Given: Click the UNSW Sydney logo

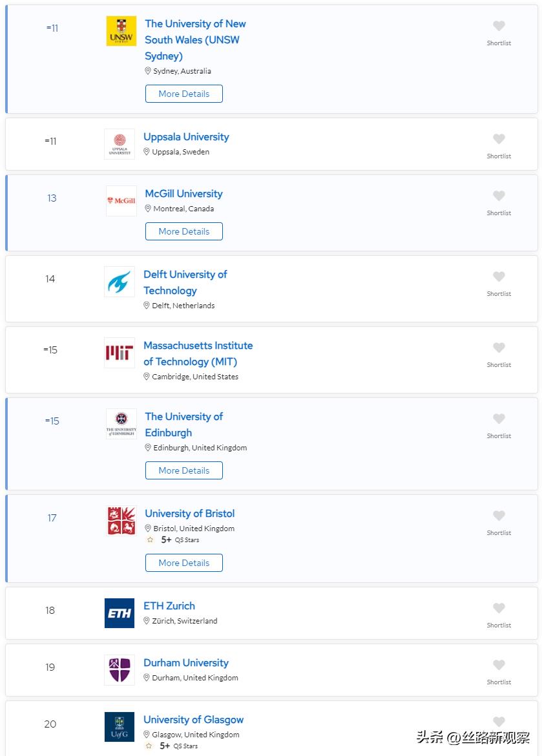Looking at the screenshot, I should point(121,31).
